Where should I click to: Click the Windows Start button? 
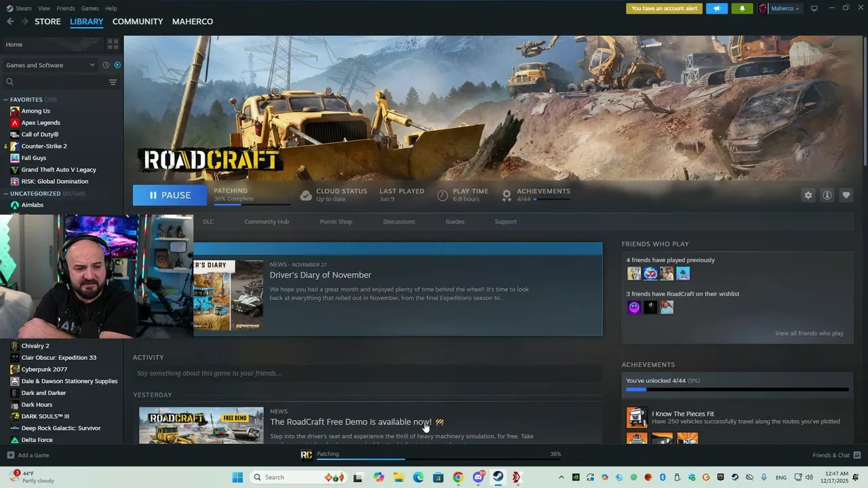237,477
